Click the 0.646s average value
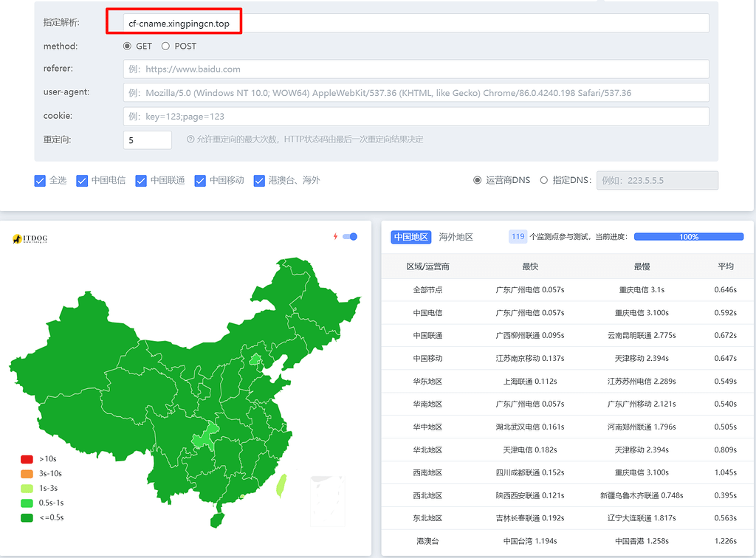 tap(726, 289)
